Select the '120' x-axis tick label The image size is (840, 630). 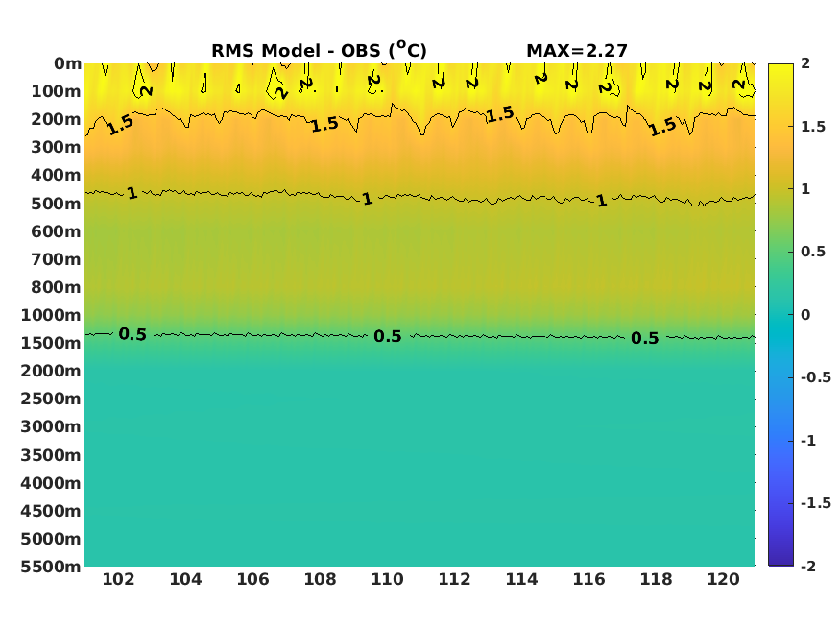[723, 580]
